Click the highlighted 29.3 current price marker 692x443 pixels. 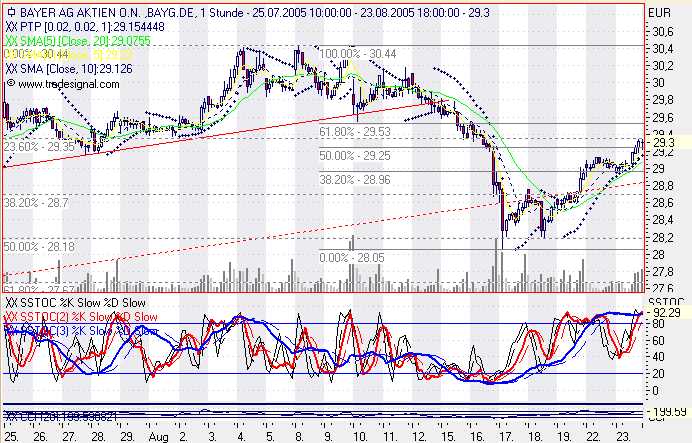pyautogui.click(x=664, y=143)
